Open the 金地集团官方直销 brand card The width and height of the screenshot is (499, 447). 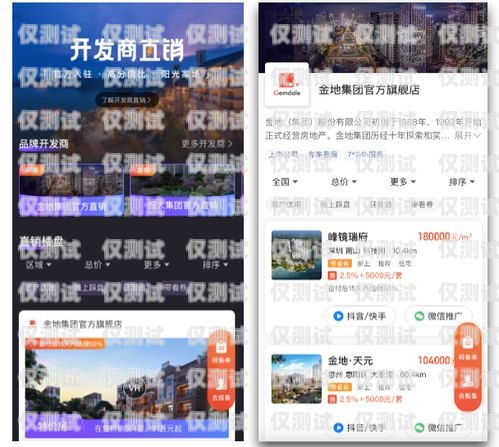71,190
